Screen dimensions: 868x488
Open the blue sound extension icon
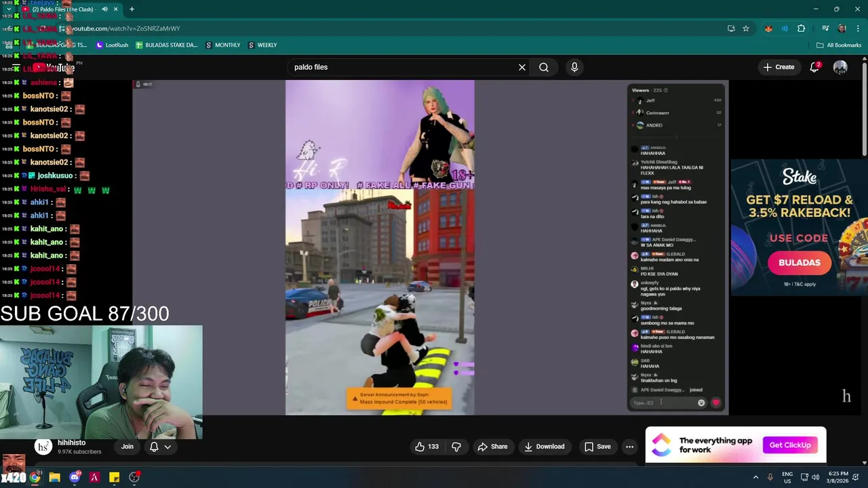(785, 28)
